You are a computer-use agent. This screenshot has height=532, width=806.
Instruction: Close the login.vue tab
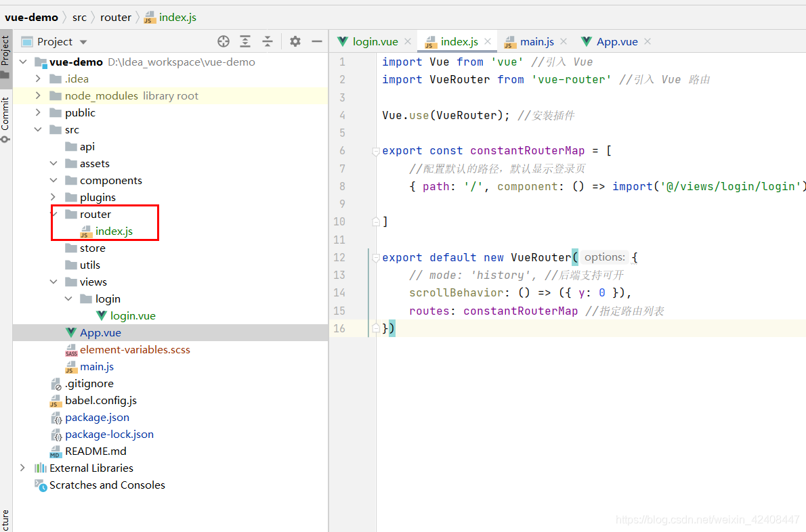(x=408, y=41)
